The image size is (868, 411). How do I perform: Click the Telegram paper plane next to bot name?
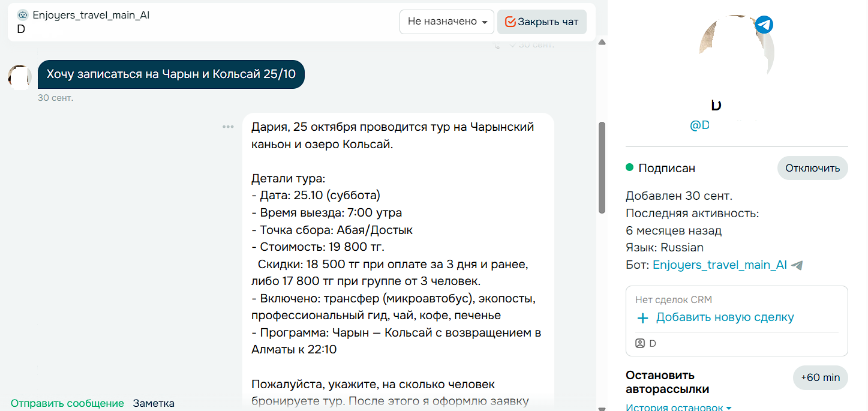tap(796, 265)
